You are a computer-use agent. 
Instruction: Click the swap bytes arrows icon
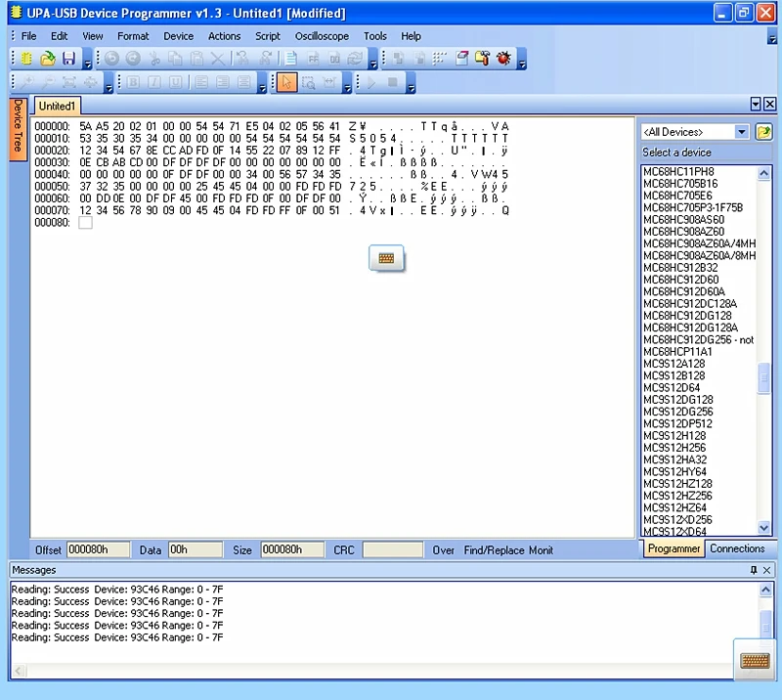click(355, 59)
